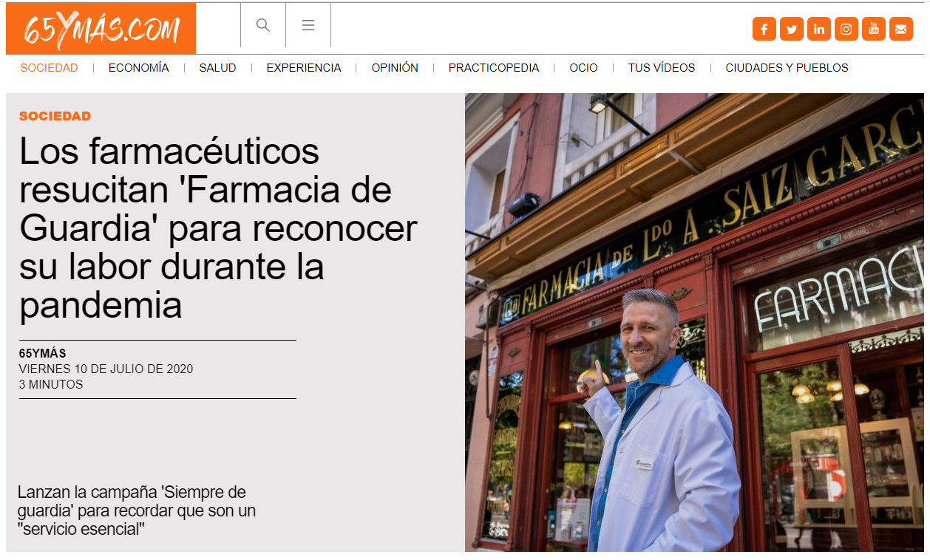Click the email envelope icon

(x=901, y=29)
